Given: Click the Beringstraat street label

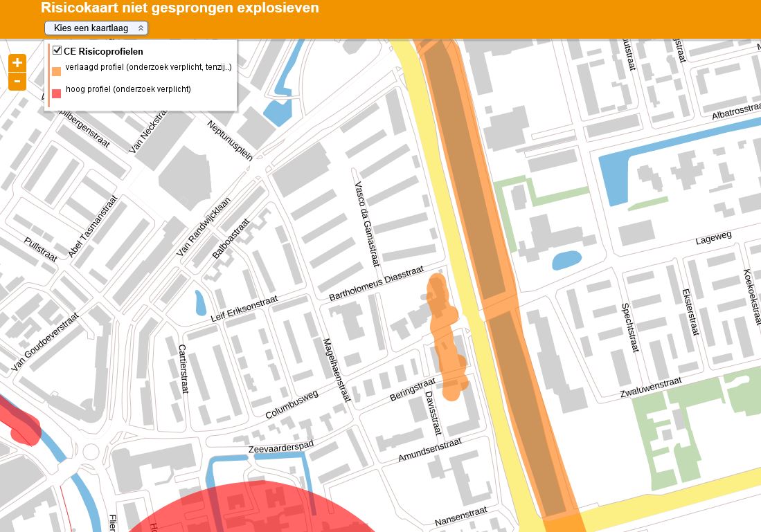Looking at the screenshot, I should [x=413, y=390].
